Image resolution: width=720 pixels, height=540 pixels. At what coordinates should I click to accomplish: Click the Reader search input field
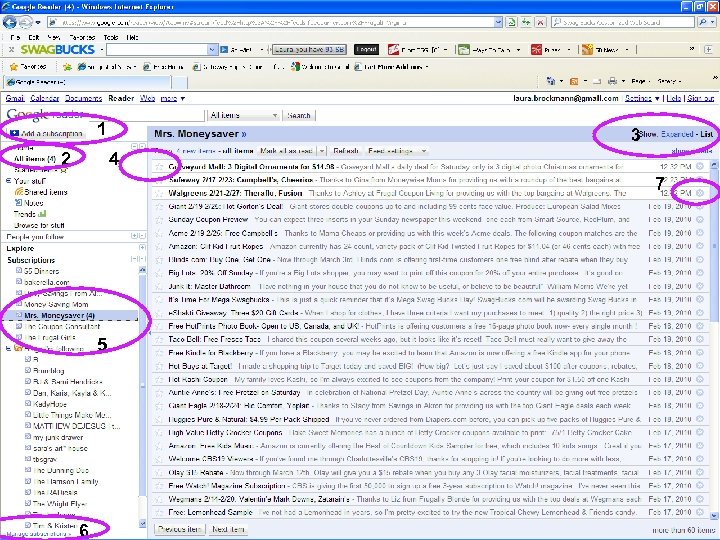(145, 115)
